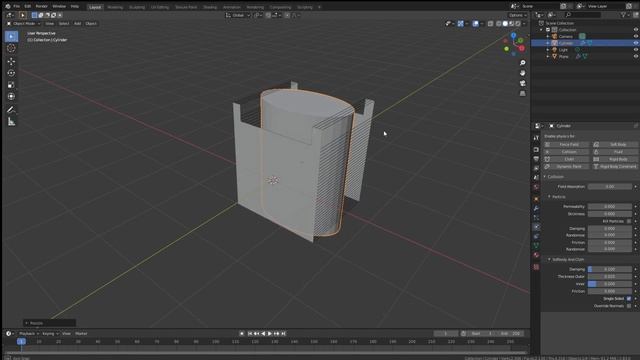This screenshot has height=360, width=640.
Task: Toggle visibility eye for Camera
Action: point(636,36)
